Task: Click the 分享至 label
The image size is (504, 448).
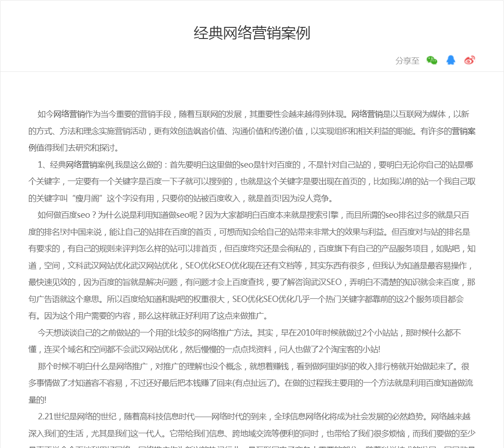Action: (x=407, y=61)
